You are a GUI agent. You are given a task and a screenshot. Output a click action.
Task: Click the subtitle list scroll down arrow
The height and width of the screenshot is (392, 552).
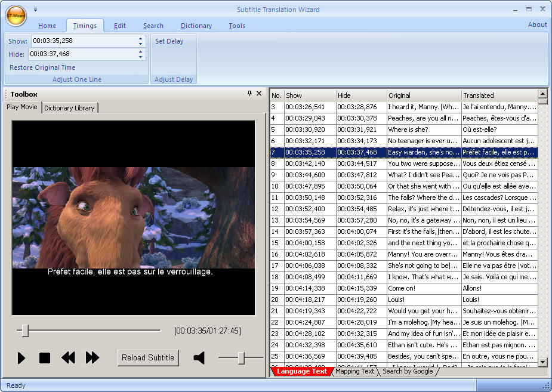coord(542,362)
